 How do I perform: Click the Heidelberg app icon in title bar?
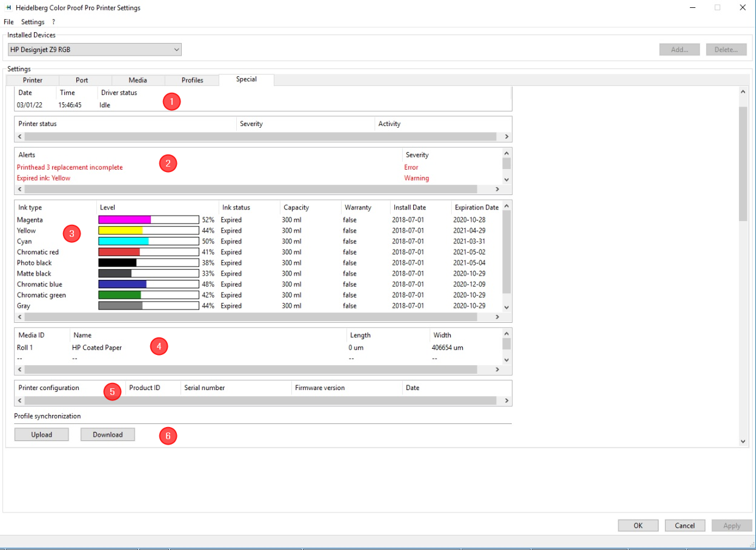[x=8, y=8]
